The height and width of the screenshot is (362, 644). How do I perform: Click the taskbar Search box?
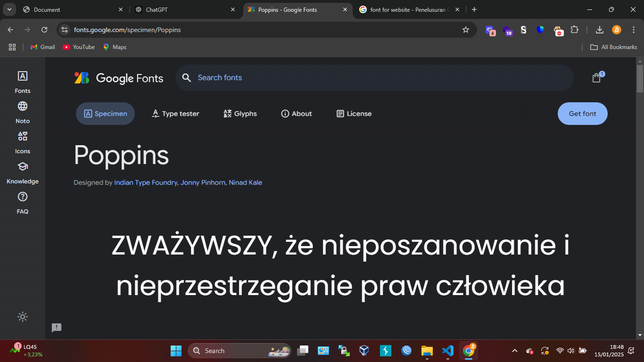pyautogui.click(x=239, y=351)
